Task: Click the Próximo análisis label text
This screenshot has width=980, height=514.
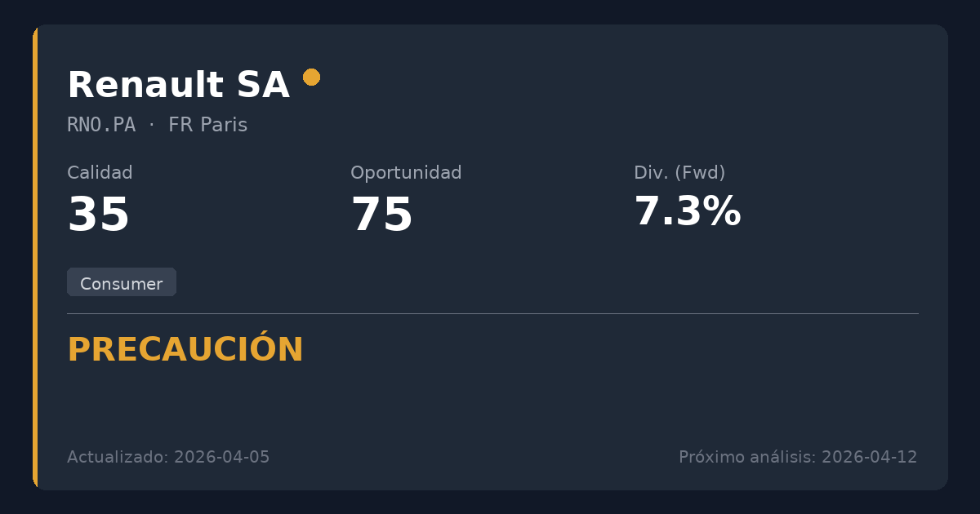Action: [x=746, y=457]
